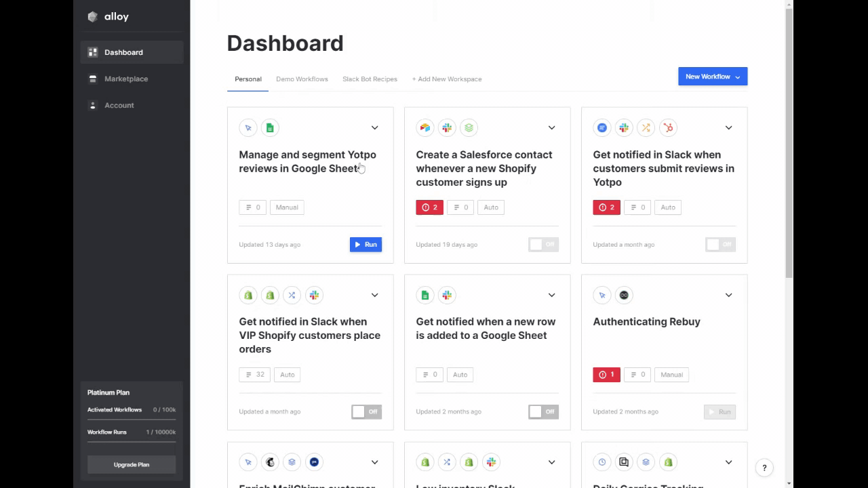Click green stack icon on Salesforce contact card

tap(469, 127)
